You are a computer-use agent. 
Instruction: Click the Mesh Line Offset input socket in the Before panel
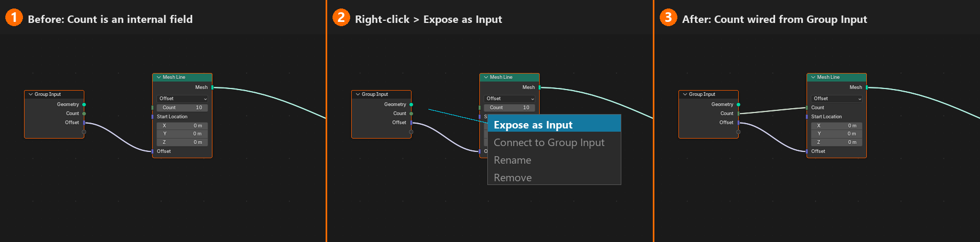(x=153, y=151)
